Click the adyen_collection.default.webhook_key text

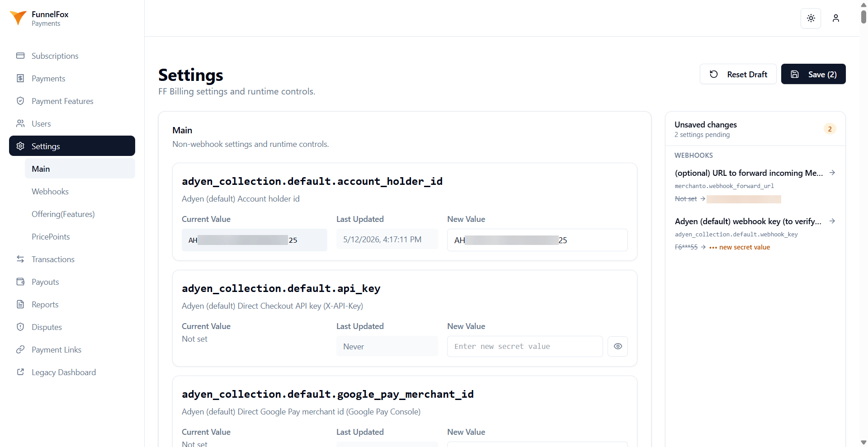(x=736, y=234)
